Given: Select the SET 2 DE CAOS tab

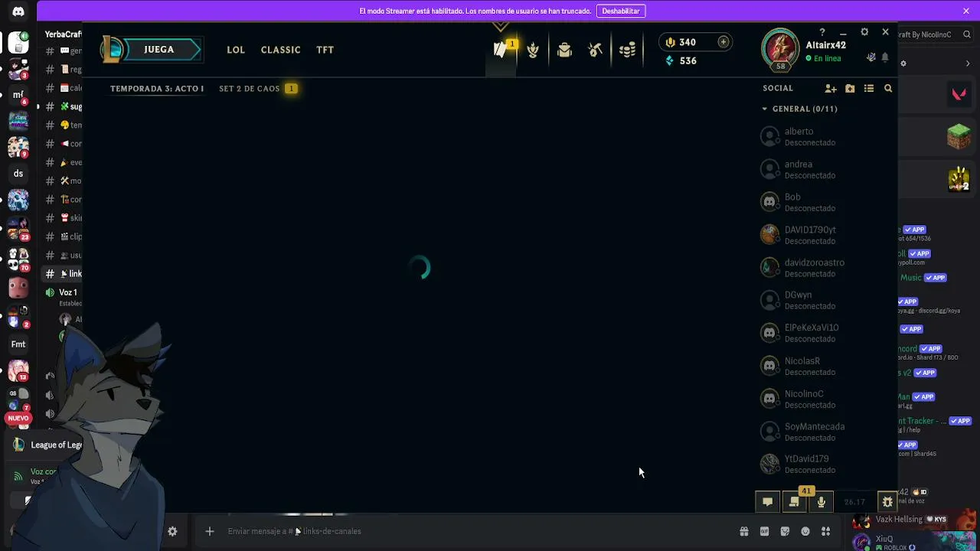Looking at the screenshot, I should (250, 89).
